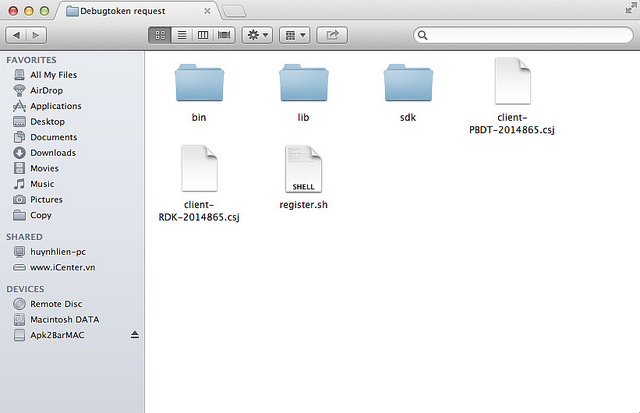Click the client-RDK-2014865.csj file name

click(199, 211)
